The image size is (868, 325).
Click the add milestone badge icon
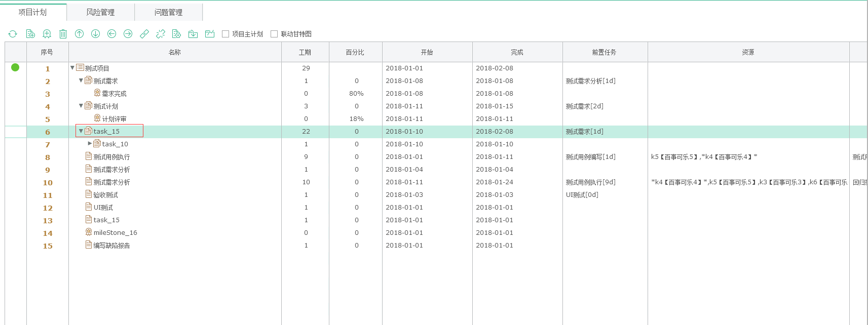[47, 34]
